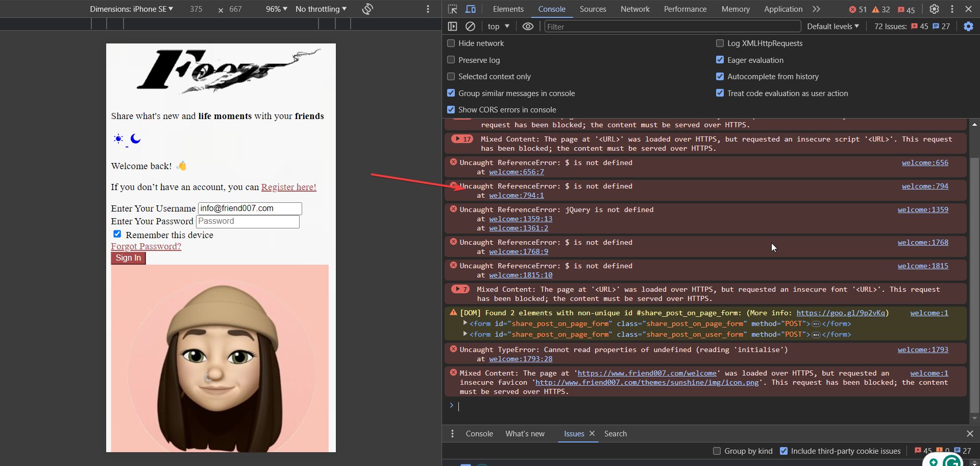The height and width of the screenshot is (466, 980).
Task: Check the Log XMLHttpRequests option
Action: [720, 43]
